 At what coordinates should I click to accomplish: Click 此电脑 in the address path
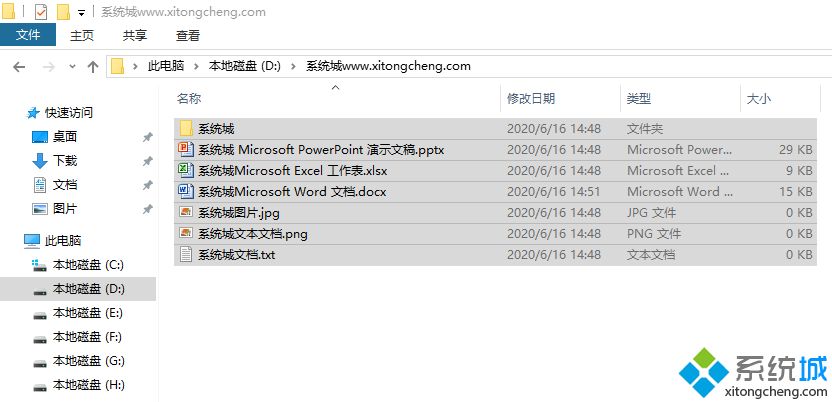pos(166,66)
